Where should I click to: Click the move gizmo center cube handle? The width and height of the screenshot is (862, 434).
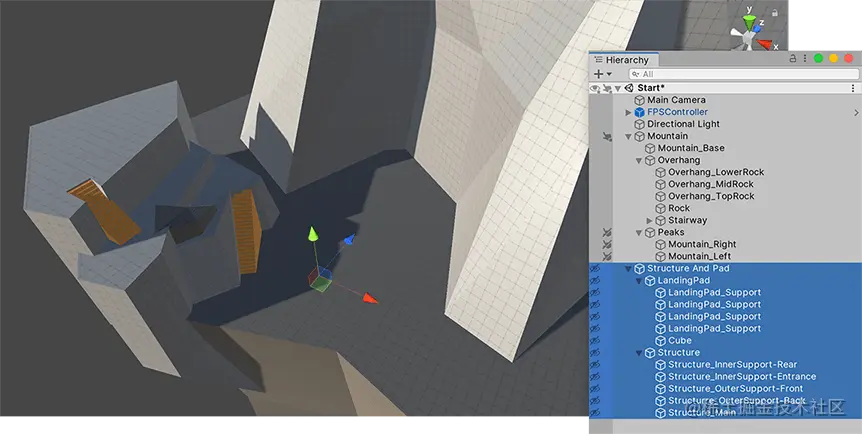click(320, 279)
